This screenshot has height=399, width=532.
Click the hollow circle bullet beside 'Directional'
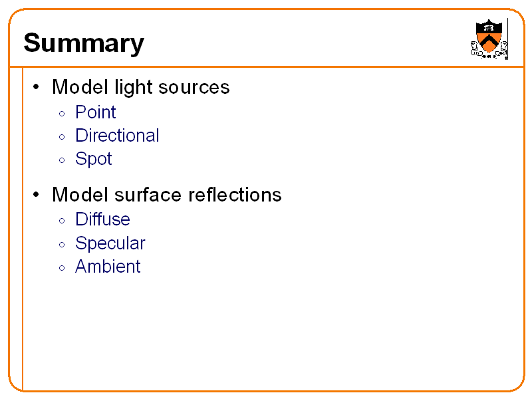click(x=61, y=137)
